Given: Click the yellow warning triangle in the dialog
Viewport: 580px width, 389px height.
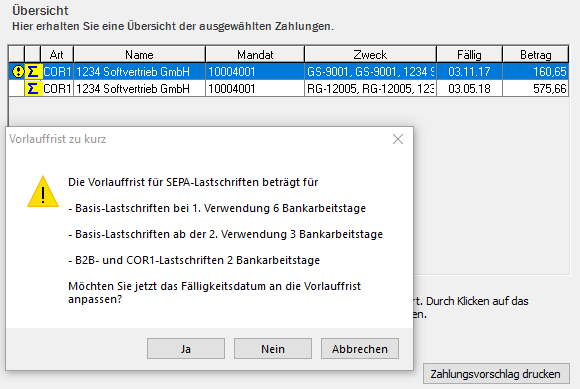Looking at the screenshot, I should point(43,192).
